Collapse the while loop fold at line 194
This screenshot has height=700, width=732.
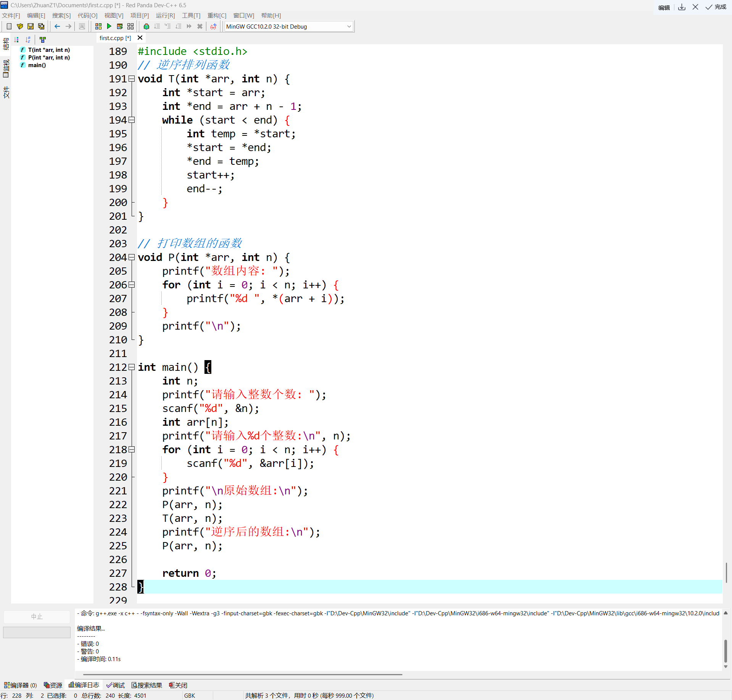[x=132, y=120]
